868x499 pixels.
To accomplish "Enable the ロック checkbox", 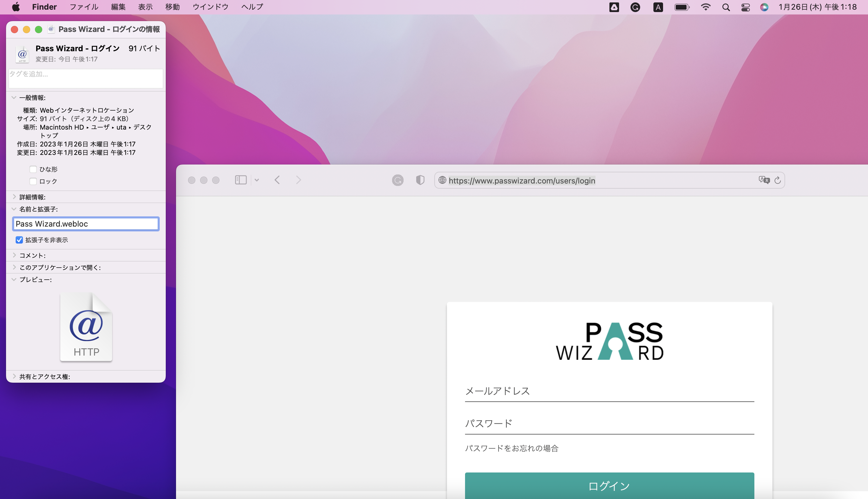I will point(33,181).
